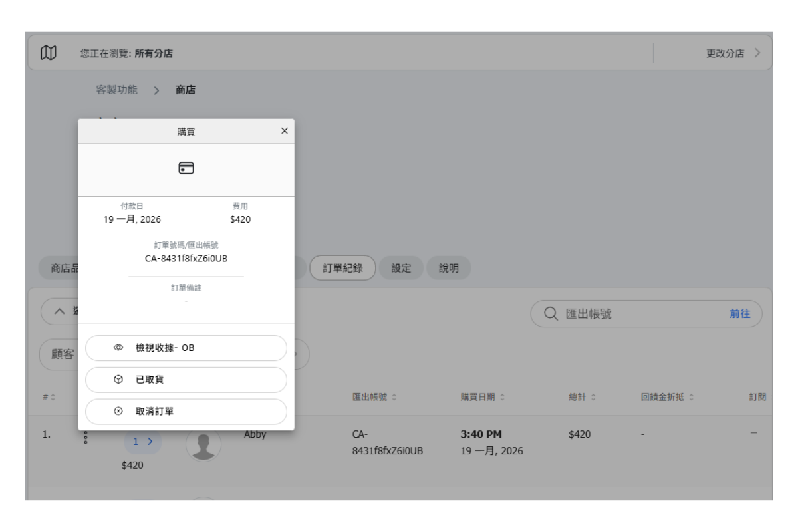Collapse the filter section with the up chevron
Viewport: 798px width, 532px height.
pos(60,312)
